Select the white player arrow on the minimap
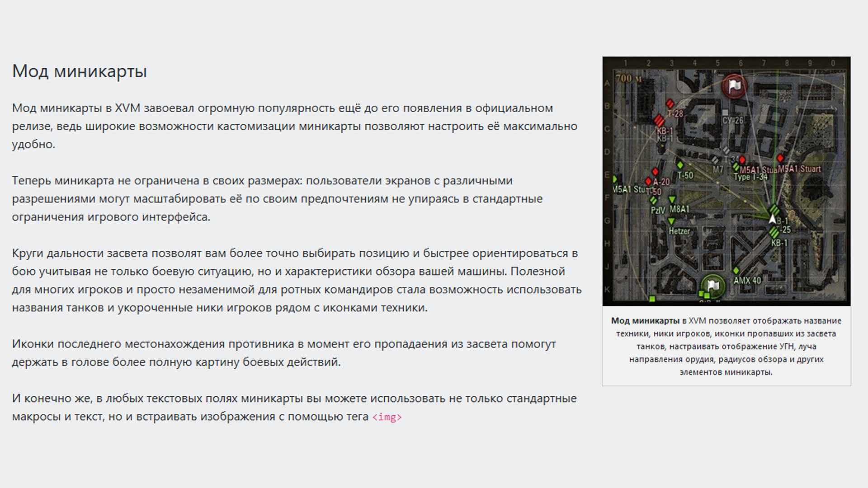This screenshot has height=488, width=868. 773,219
